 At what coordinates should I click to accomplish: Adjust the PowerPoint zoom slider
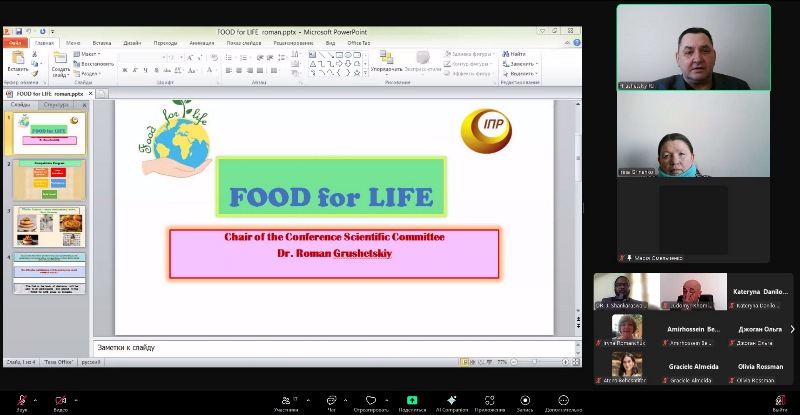click(x=534, y=362)
